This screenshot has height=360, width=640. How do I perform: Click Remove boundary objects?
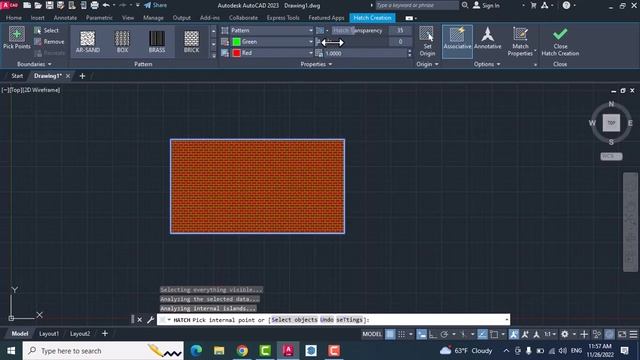click(x=49, y=42)
